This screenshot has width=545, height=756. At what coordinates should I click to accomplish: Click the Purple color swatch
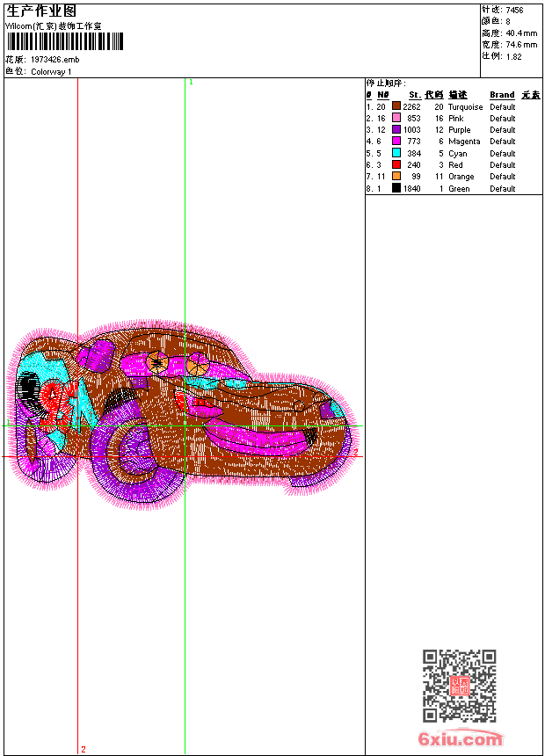(396, 129)
